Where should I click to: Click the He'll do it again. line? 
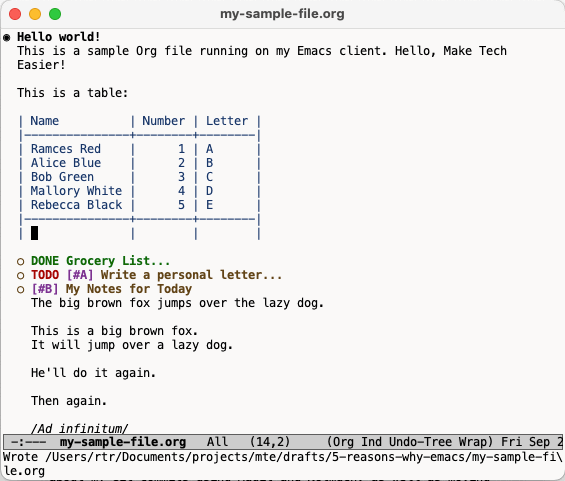coord(93,373)
